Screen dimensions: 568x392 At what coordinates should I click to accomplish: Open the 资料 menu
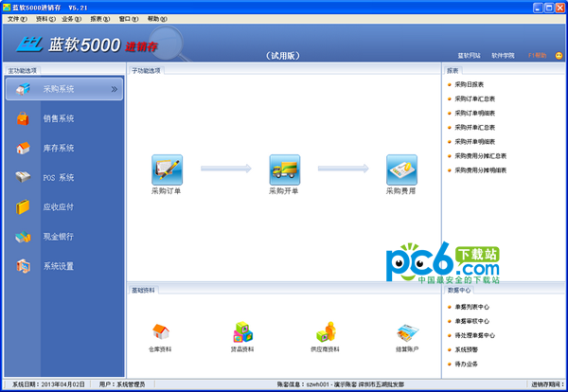45,19
